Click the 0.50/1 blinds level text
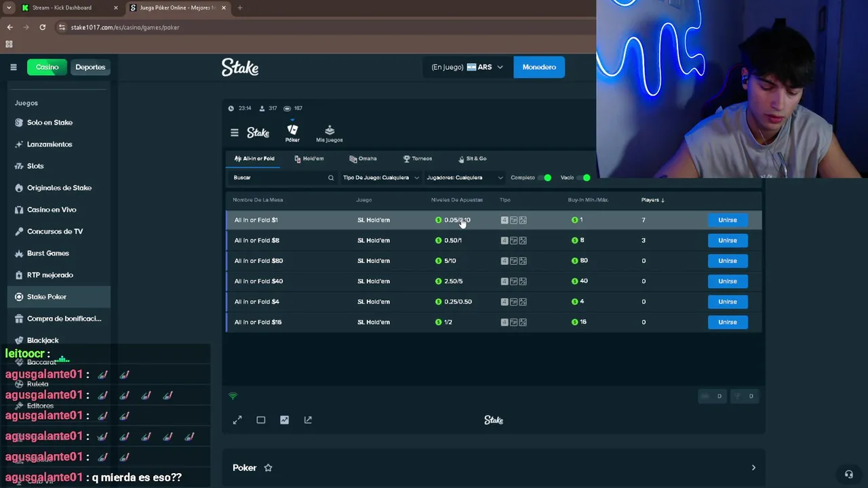The image size is (868, 488). coord(453,240)
